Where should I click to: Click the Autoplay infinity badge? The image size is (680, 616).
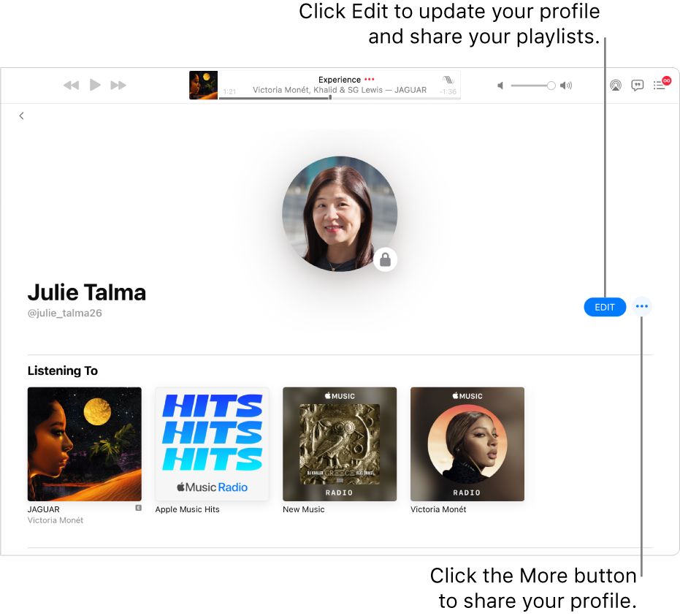click(666, 80)
